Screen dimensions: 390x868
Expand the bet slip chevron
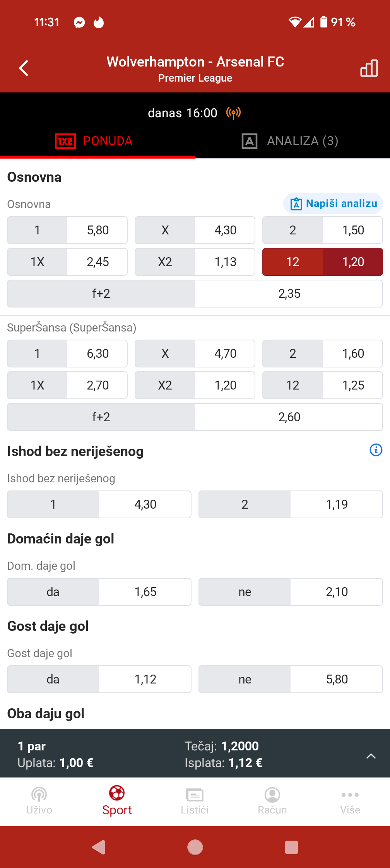[371, 756]
